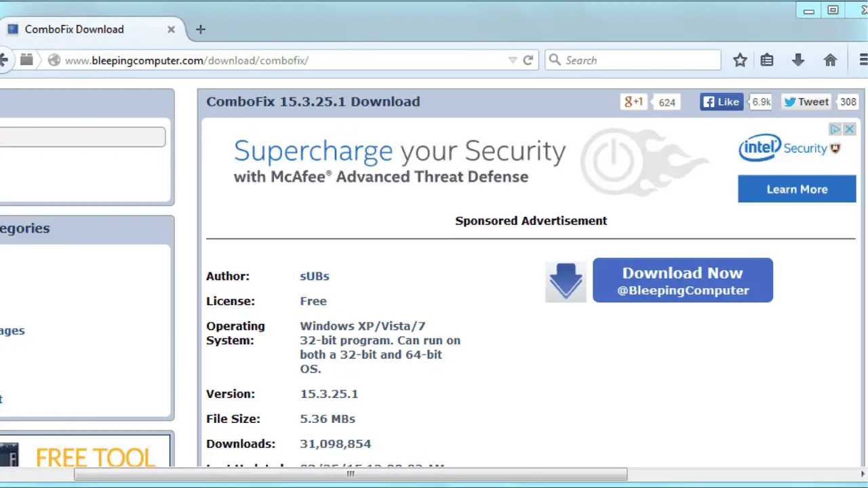
Task: Open the Firefox hamburger menu
Action: [x=863, y=60]
